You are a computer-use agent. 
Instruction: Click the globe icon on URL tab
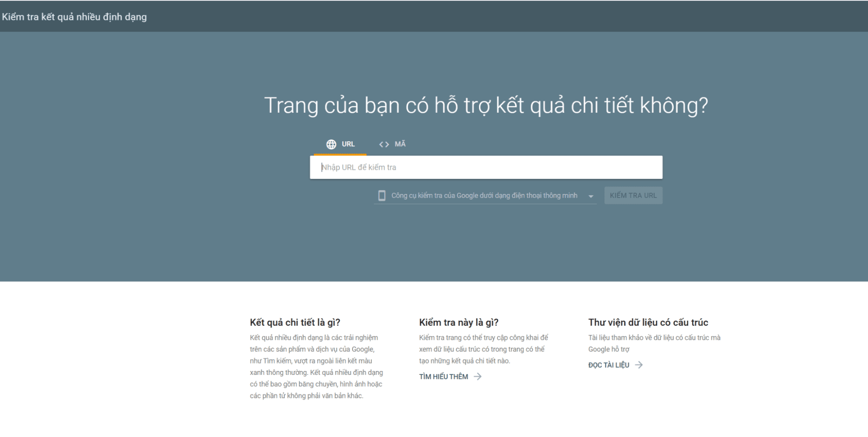(331, 144)
